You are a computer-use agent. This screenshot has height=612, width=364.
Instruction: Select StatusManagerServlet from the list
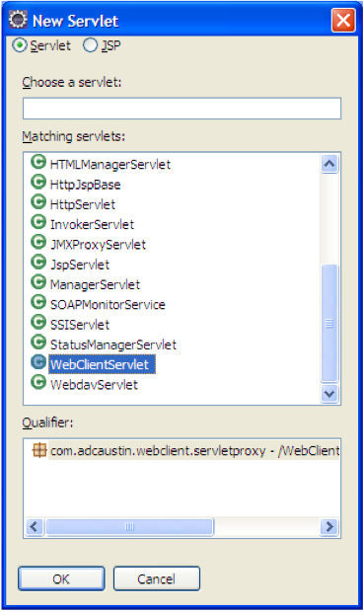tap(113, 344)
